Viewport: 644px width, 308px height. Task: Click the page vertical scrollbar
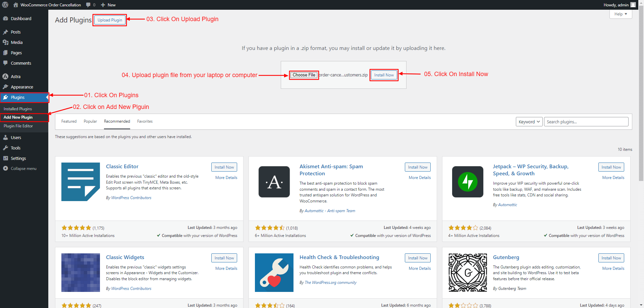click(641, 101)
